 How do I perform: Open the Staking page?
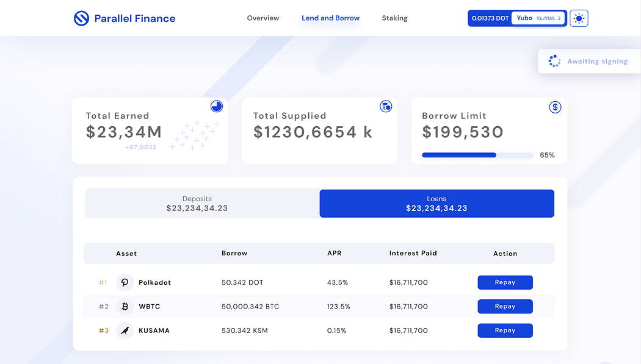(x=394, y=18)
